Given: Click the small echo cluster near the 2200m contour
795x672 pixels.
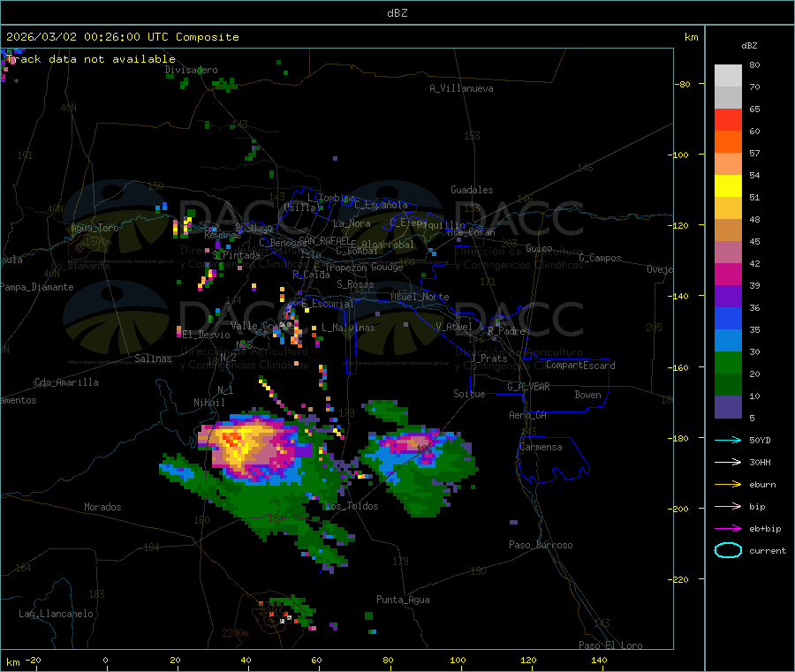Looking at the screenshot, I should 286,613.
